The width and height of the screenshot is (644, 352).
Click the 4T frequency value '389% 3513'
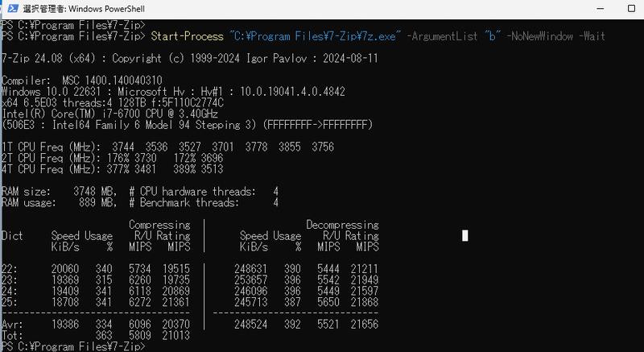[198, 169]
